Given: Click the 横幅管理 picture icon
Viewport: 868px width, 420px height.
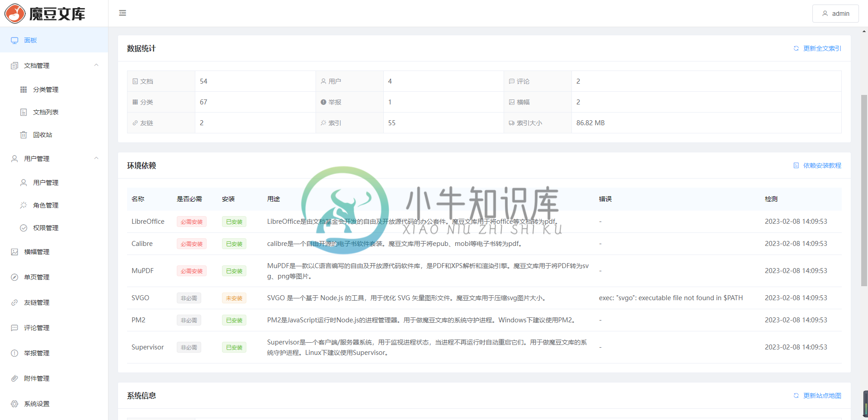Looking at the screenshot, I should pos(14,252).
